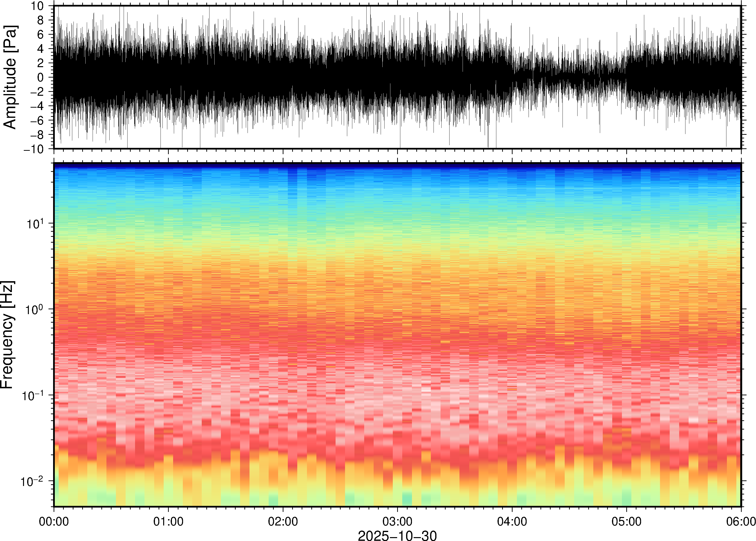
Task: Click the amplitude tick label 0
Action: click(41, 77)
